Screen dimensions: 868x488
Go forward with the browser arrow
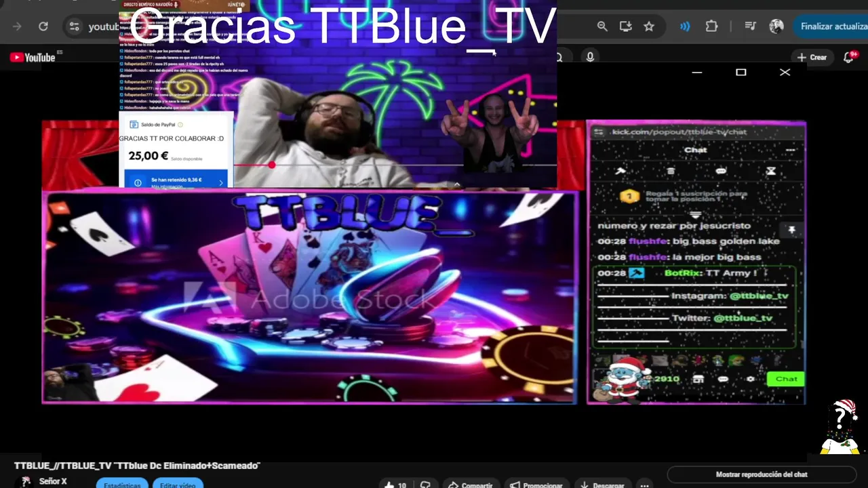[18, 26]
